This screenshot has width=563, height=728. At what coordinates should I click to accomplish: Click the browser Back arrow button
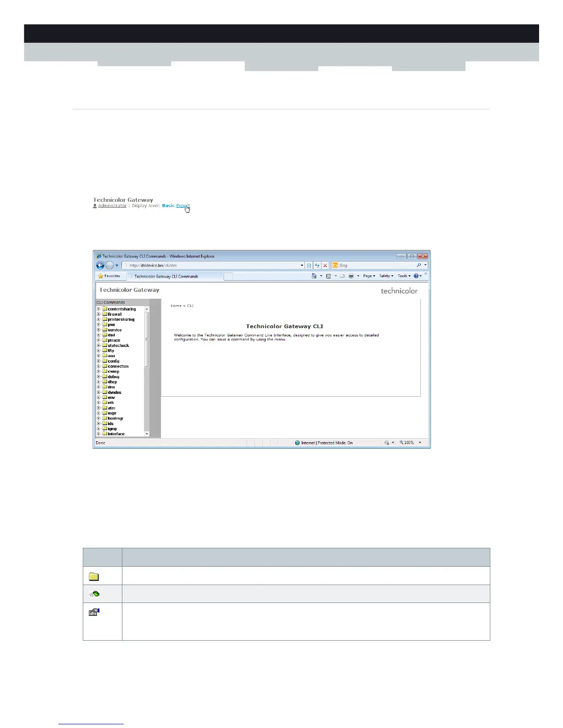(x=100, y=265)
